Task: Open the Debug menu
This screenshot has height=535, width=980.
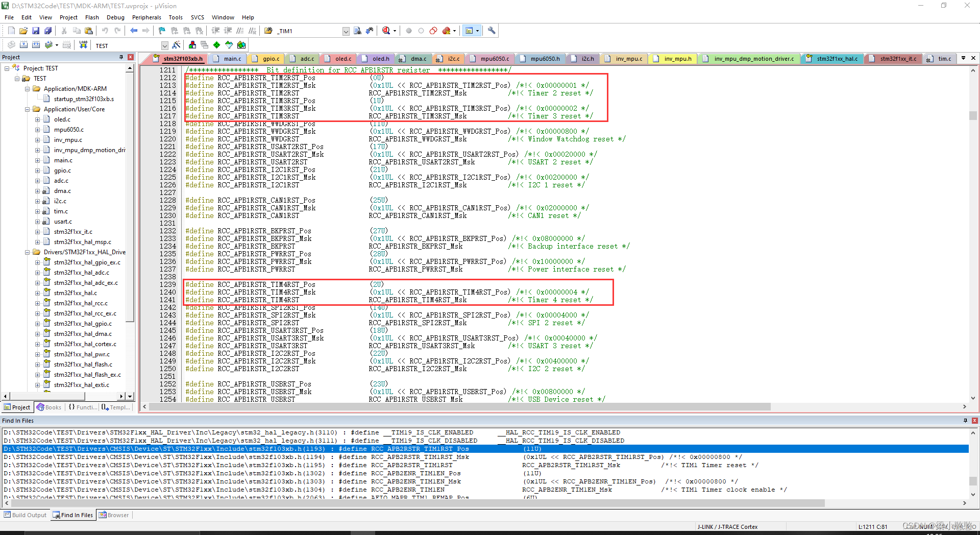Action: (115, 17)
